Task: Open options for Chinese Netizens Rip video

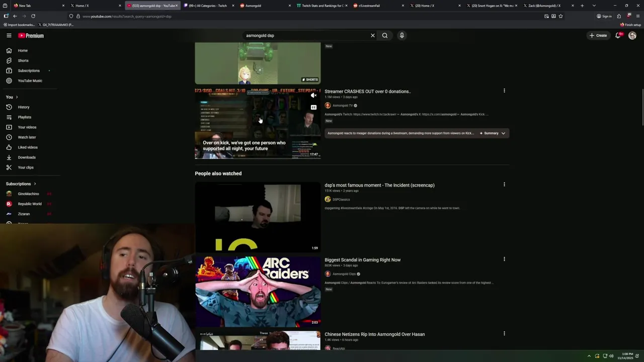Action: [504, 333]
